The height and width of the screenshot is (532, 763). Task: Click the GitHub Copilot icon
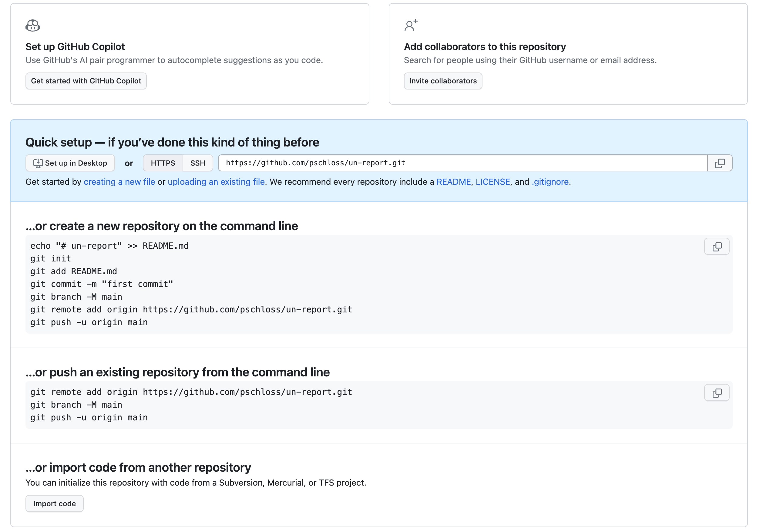pos(32,25)
